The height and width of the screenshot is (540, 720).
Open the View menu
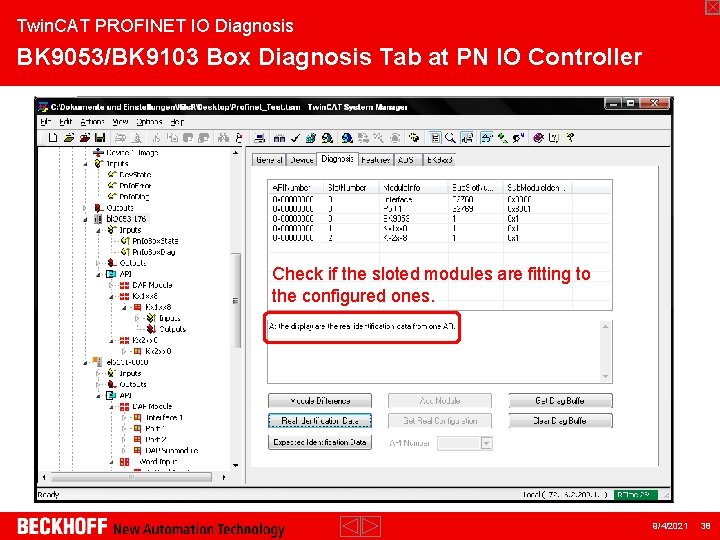pos(120,122)
